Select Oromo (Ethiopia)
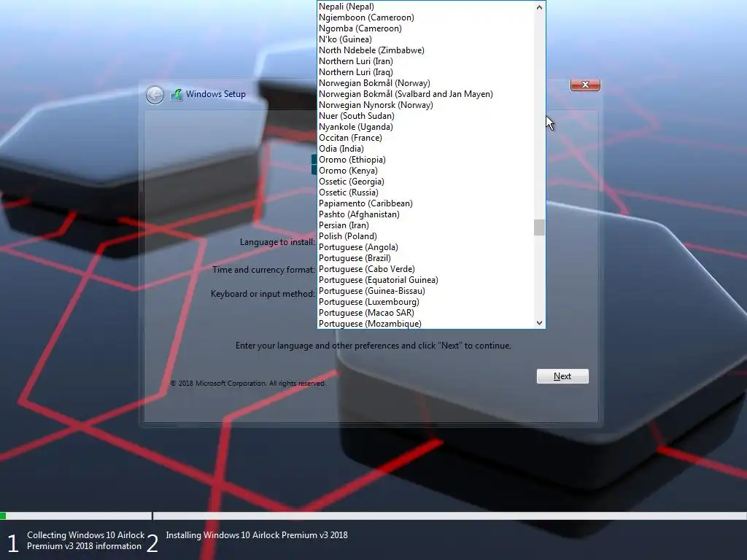The width and height of the screenshot is (747, 560). click(426, 160)
